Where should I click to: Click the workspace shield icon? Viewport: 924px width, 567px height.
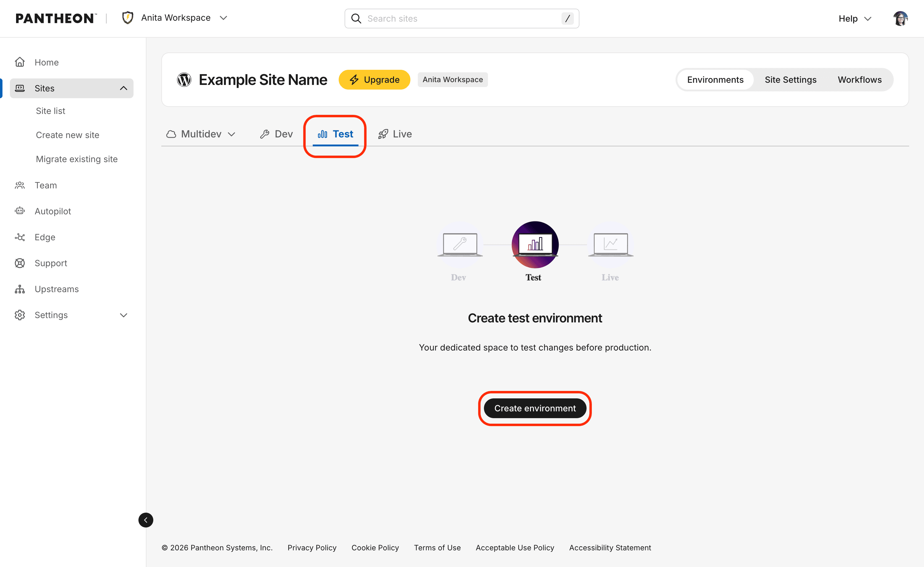click(x=128, y=18)
